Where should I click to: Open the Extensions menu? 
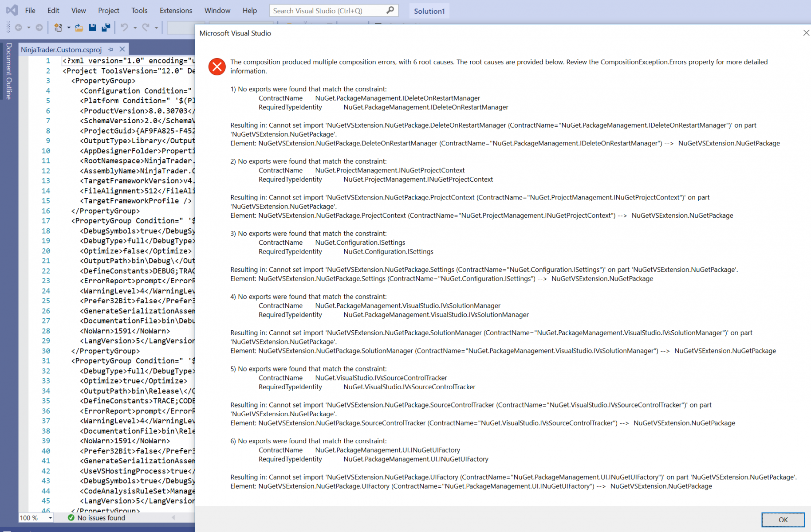(x=176, y=10)
